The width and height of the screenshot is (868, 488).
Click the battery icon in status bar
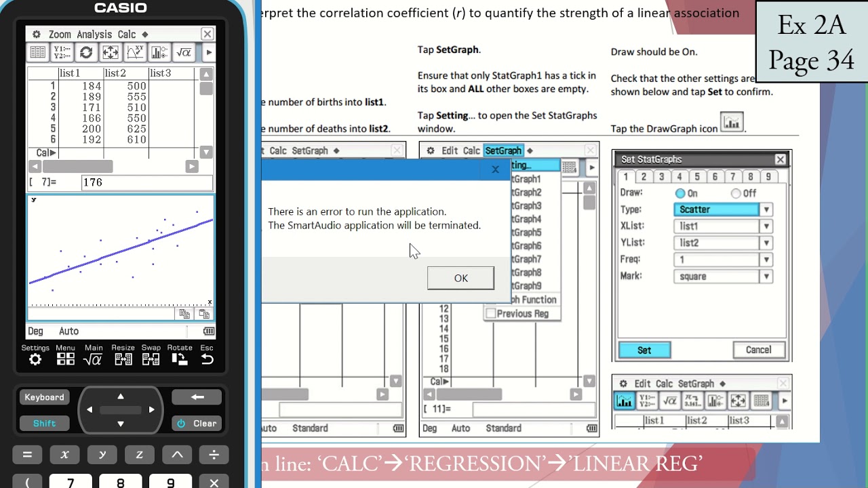(209, 331)
